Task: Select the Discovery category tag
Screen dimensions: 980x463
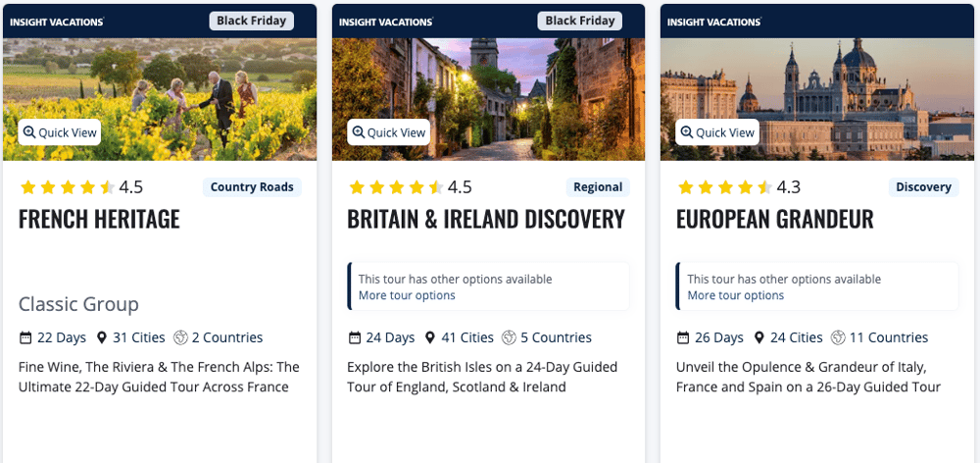Action: point(923,187)
